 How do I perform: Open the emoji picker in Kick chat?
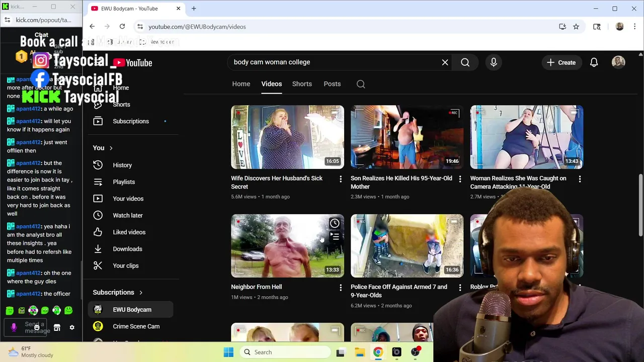point(37,327)
